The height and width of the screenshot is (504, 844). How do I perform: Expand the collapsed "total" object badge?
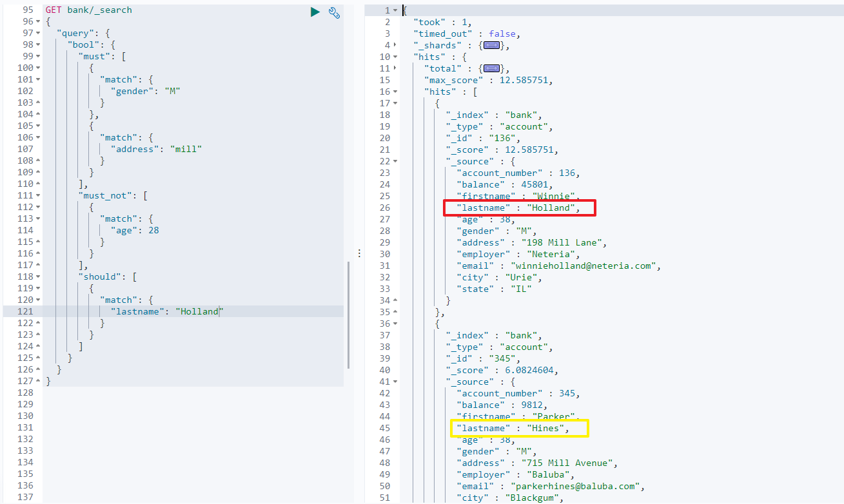pos(492,69)
